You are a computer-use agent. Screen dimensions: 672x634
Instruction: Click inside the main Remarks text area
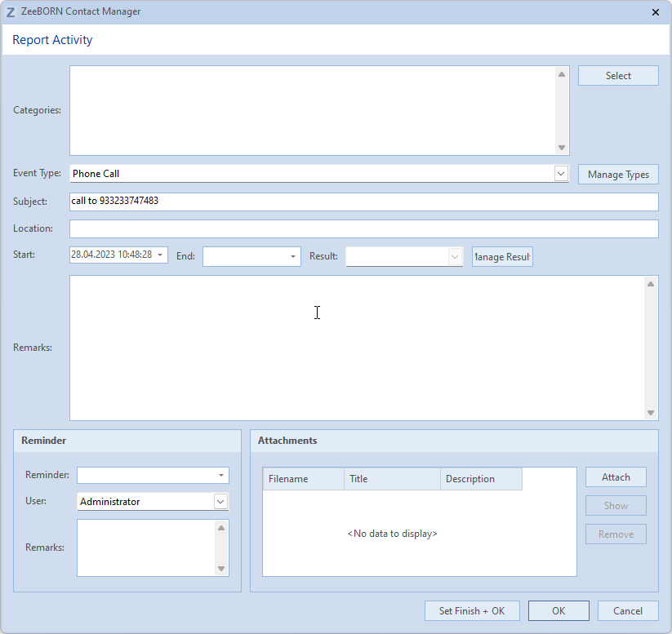pyautogui.click(x=357, y=348)
